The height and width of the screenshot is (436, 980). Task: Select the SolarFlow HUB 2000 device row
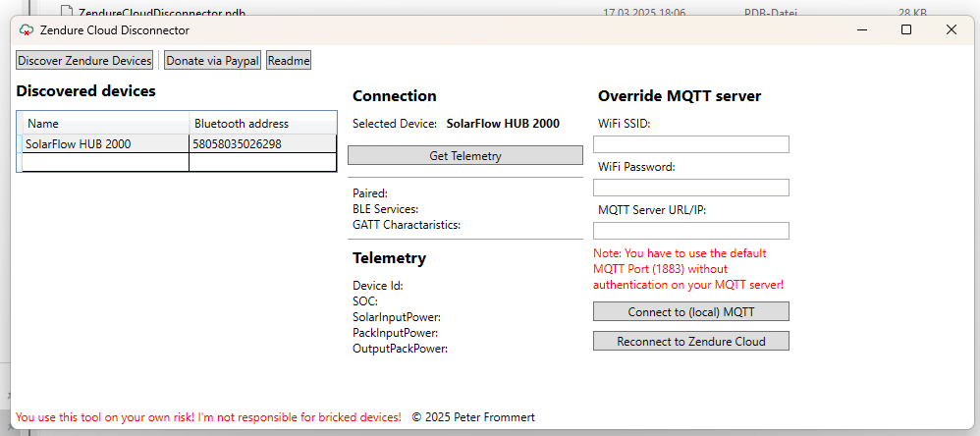click(176, 143)
